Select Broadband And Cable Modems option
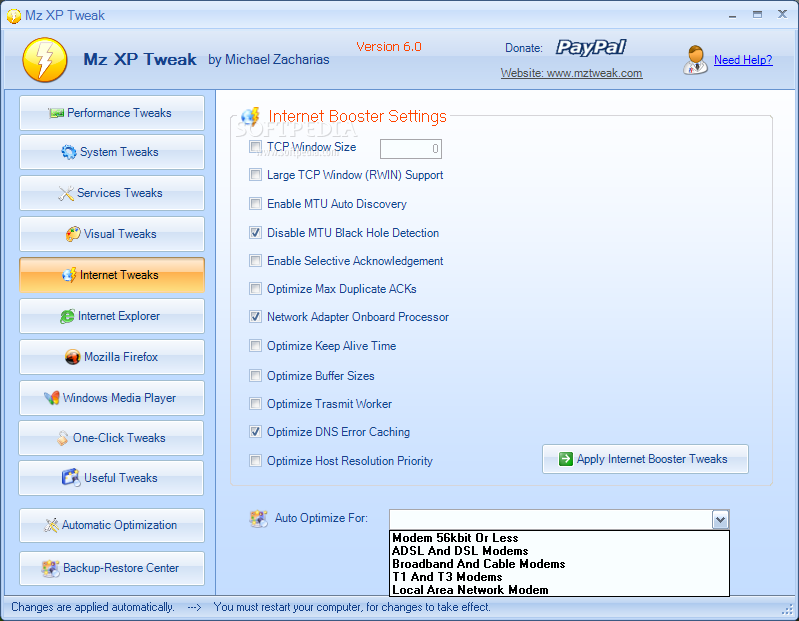The image size is (799, 621). pos(560,564)
